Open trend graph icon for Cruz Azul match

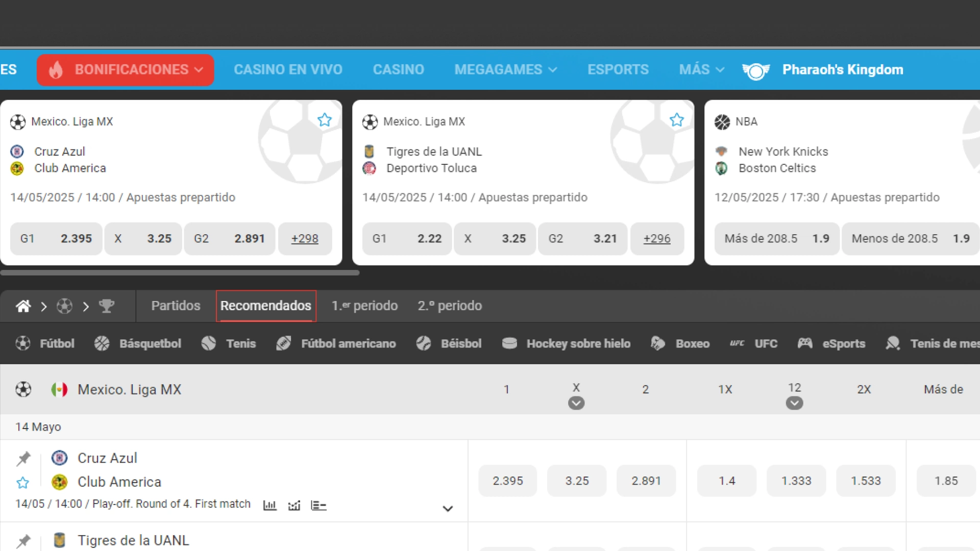(x=294, y=506)
